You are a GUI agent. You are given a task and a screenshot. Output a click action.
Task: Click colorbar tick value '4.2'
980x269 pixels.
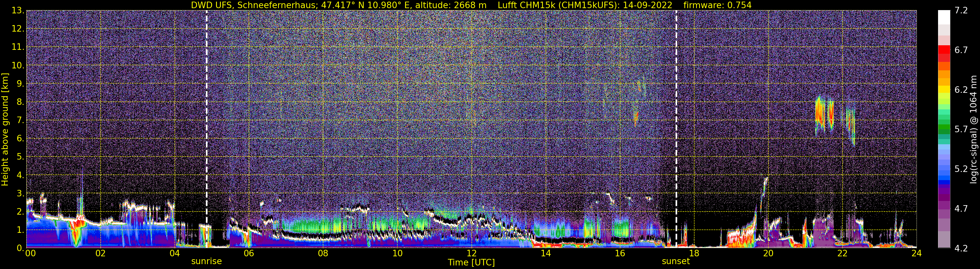(960, 248)
